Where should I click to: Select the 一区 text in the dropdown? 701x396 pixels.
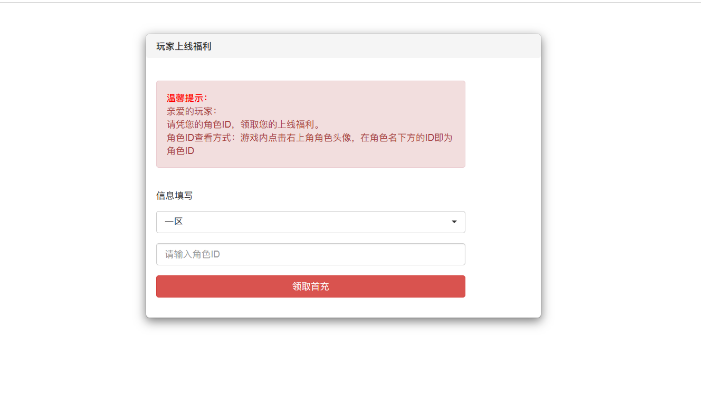point(173,221)
